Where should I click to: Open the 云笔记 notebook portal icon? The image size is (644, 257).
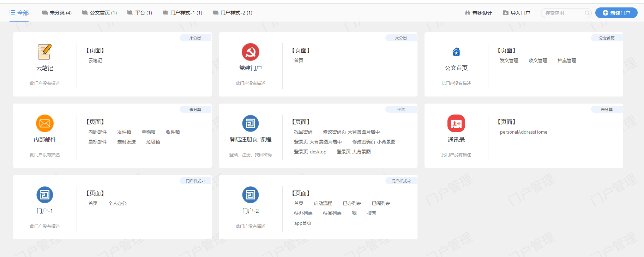tap(44, 52)
